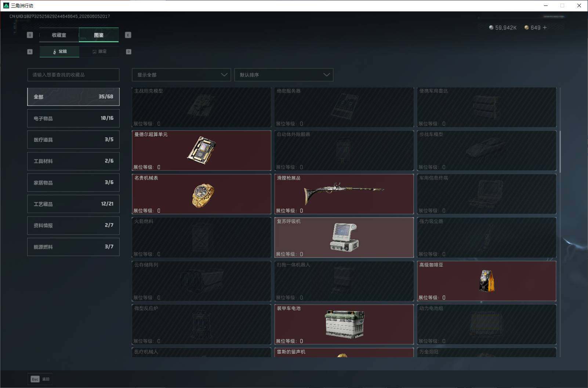Click the plus icon next to 649
The image size is (588, 388).
coord(545,28)
